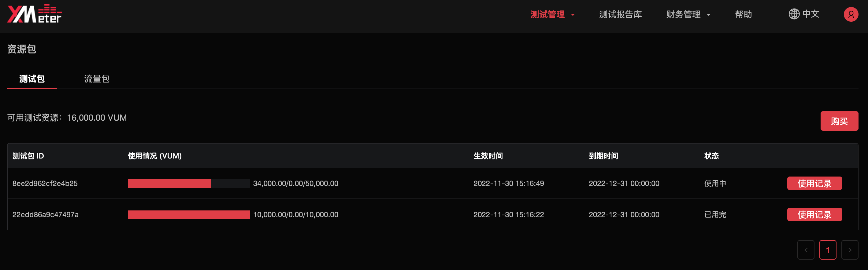The image size is (868, 270).
Task: Open the 测试报告库 menu item
Action: click(620, 14)
